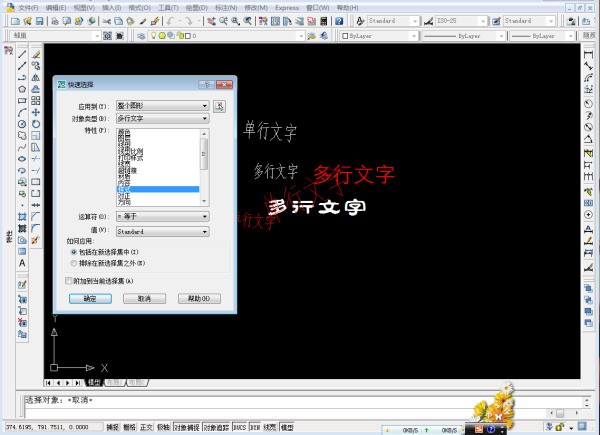
Task: Select the Move tool in modify toolbar
Action: 36,112
